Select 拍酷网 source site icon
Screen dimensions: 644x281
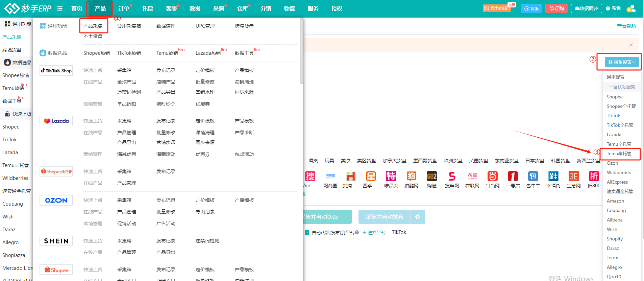pyautogui.click(x=411, y=176)
